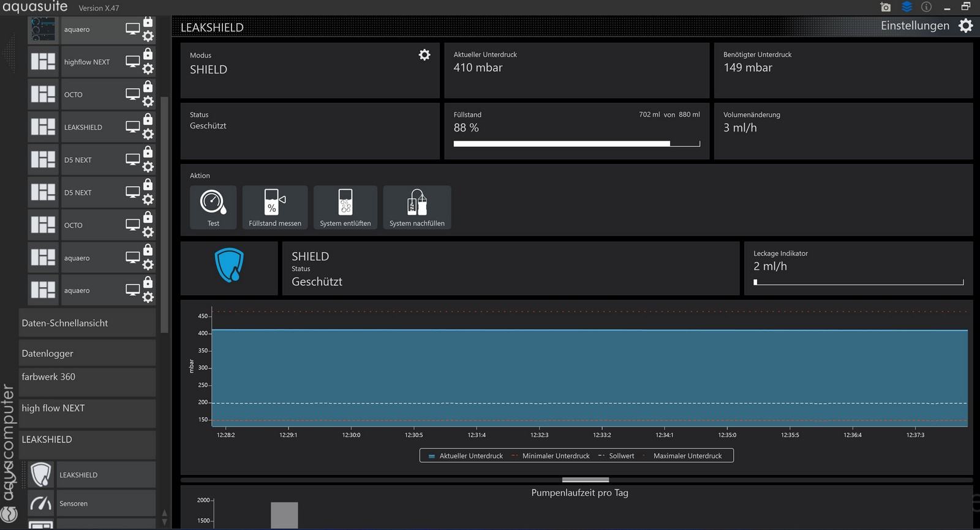980x530 pixels.
Task: Click the blue stacked layers icon
Action: tap(907, 7)
